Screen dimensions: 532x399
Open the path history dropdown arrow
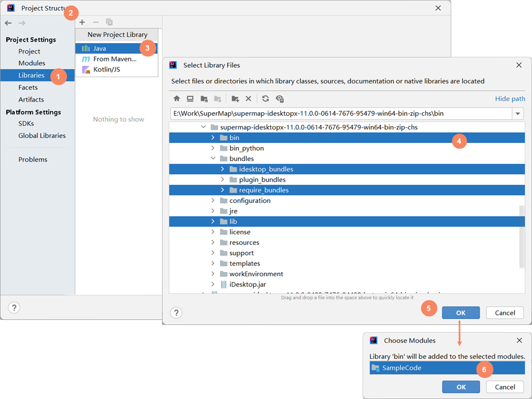click(x=518, y=113)
